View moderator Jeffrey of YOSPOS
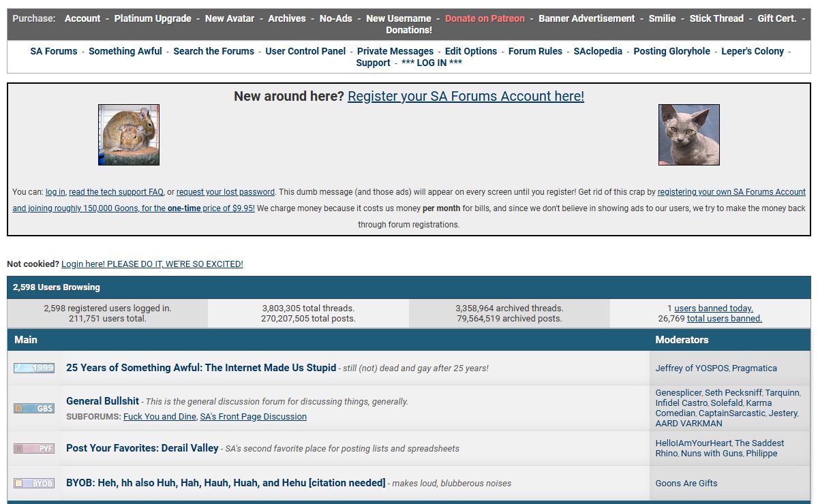The height and width of the screenshot is (504, 818). click(693, 368)
